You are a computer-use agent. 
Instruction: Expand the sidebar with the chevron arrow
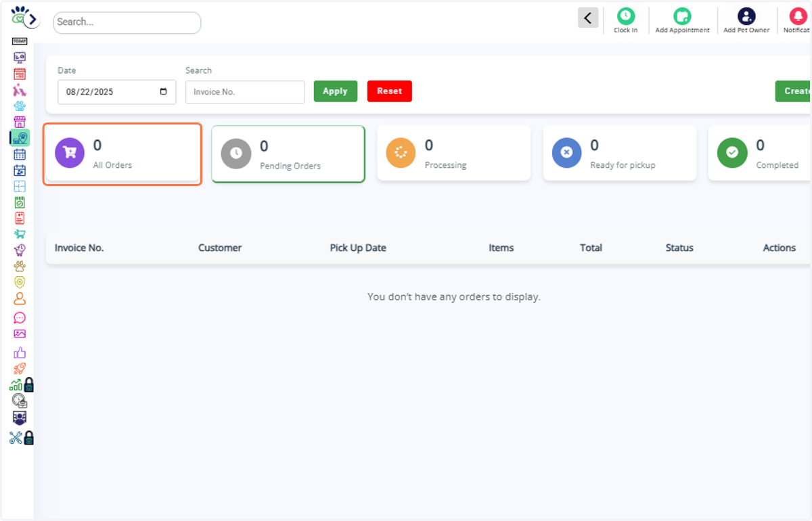pos(32,20)
